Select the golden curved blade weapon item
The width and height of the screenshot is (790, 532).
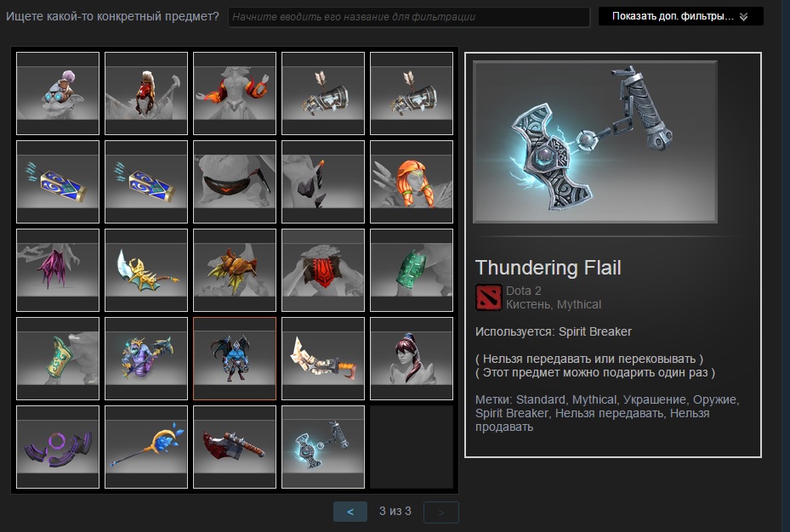[146, 270]
